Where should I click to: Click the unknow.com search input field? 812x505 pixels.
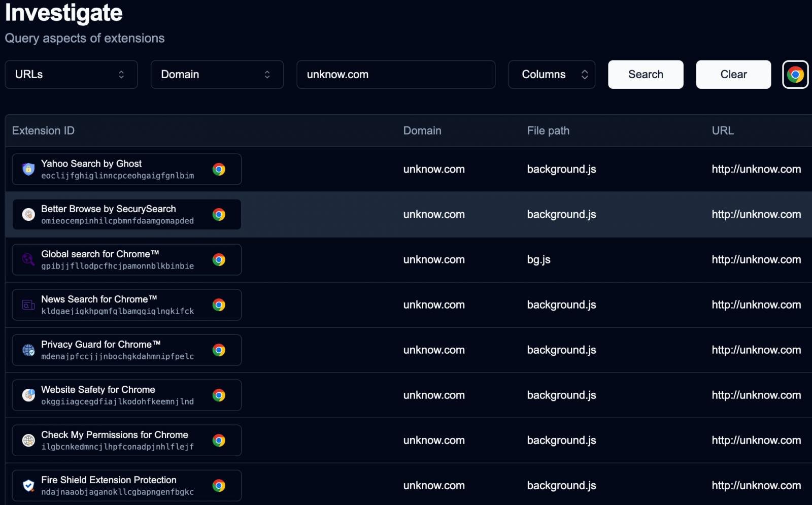coord(396,74)
